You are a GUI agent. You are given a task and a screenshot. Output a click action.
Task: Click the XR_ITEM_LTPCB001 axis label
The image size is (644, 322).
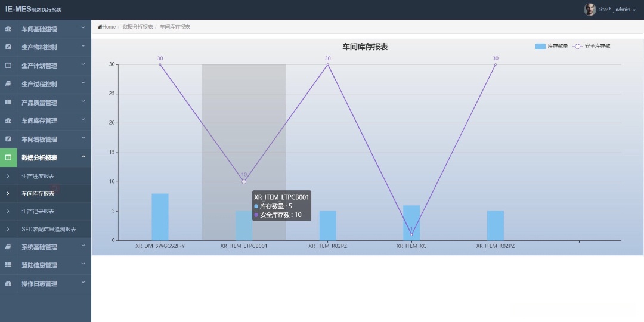coord(244,246)
